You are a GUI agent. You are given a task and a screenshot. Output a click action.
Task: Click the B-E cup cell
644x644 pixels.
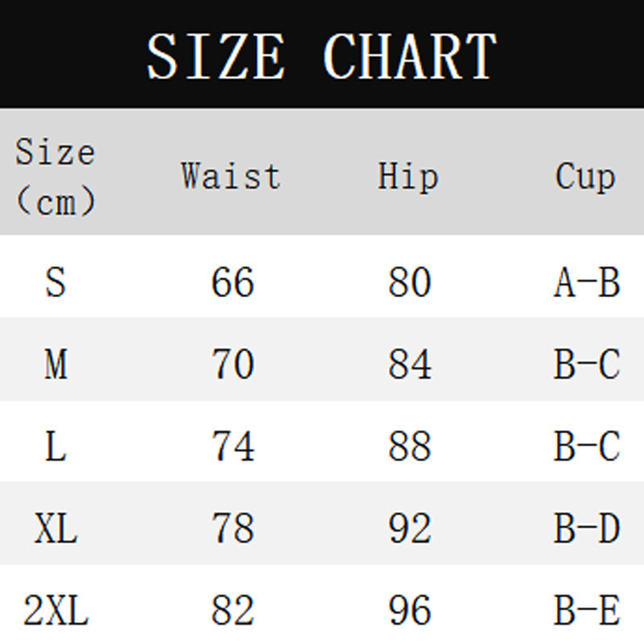click(587, 612)
